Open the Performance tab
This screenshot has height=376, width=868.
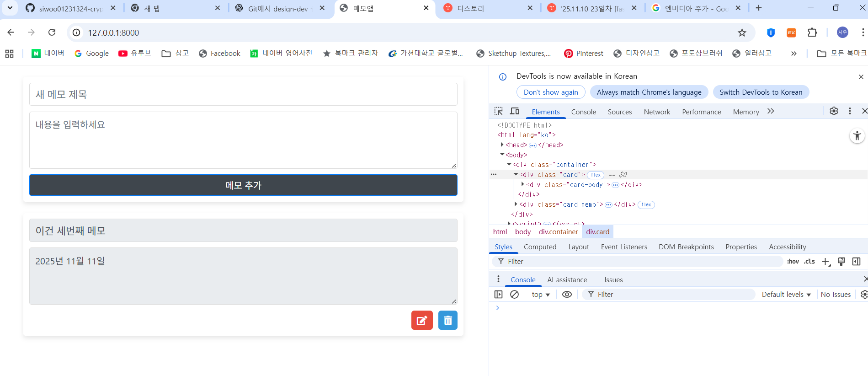click(702, 112)
